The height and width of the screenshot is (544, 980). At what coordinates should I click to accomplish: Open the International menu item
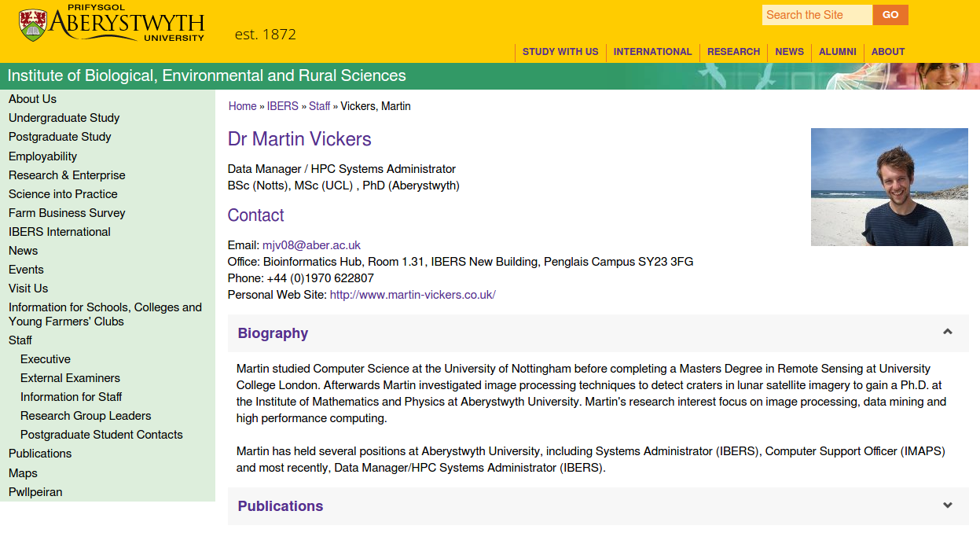(652, 52)
